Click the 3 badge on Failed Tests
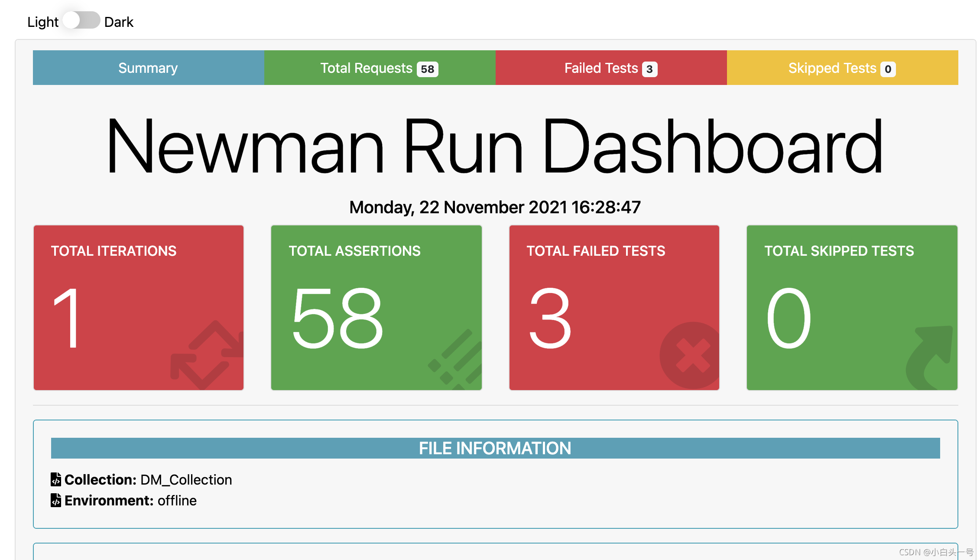980x560 pixels. pyautogui.click(x=649, y=69)
